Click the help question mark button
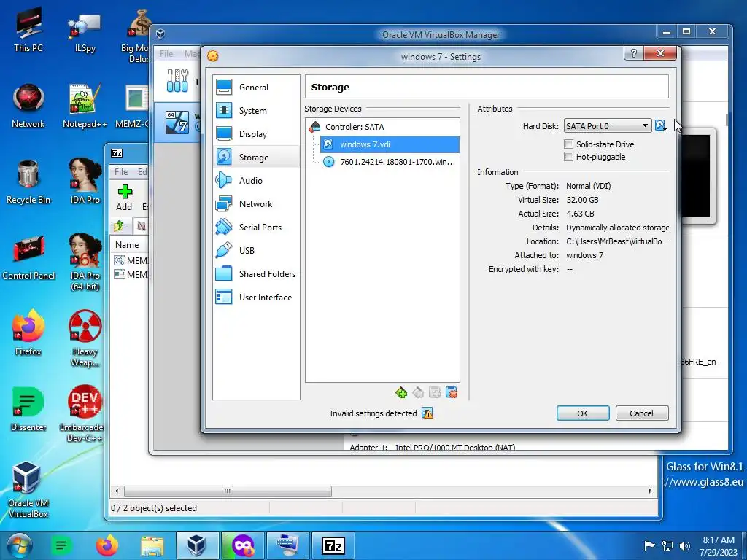747x560 pixels. (634, 53)
